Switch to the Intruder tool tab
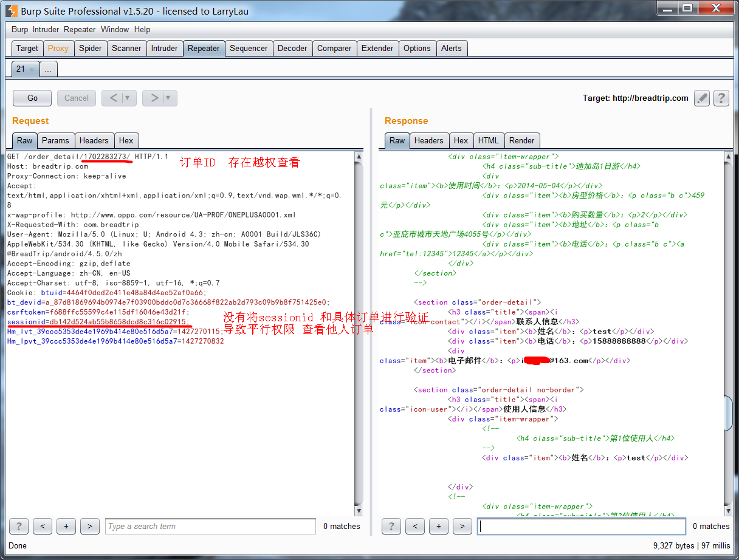This screenshot has height=560, width=739. tap(165, 48)
